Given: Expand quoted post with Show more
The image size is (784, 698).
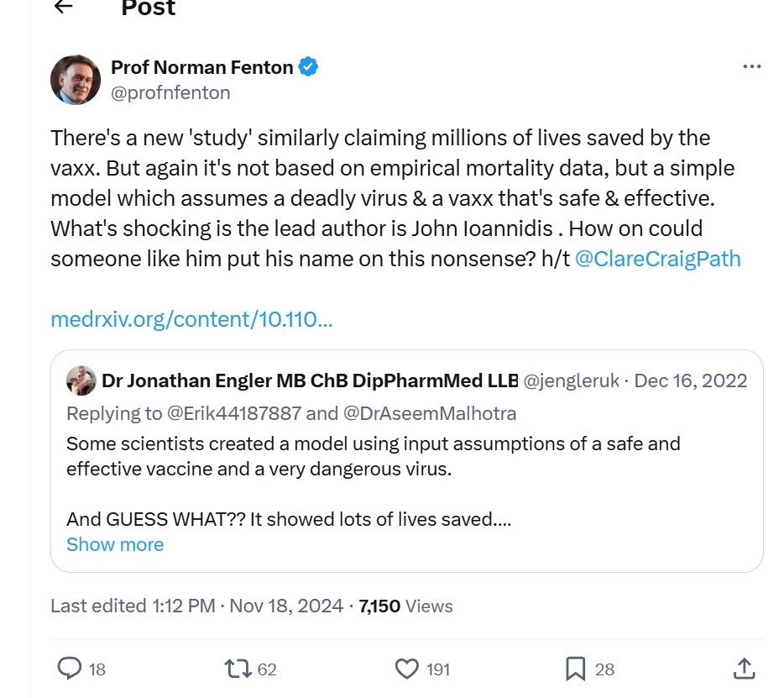Looking at the screenshot, I should [x=115, y=544].
